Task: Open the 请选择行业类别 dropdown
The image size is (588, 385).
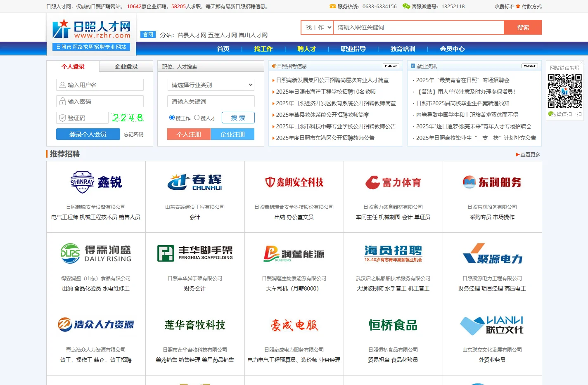Action: click(211, 85)
